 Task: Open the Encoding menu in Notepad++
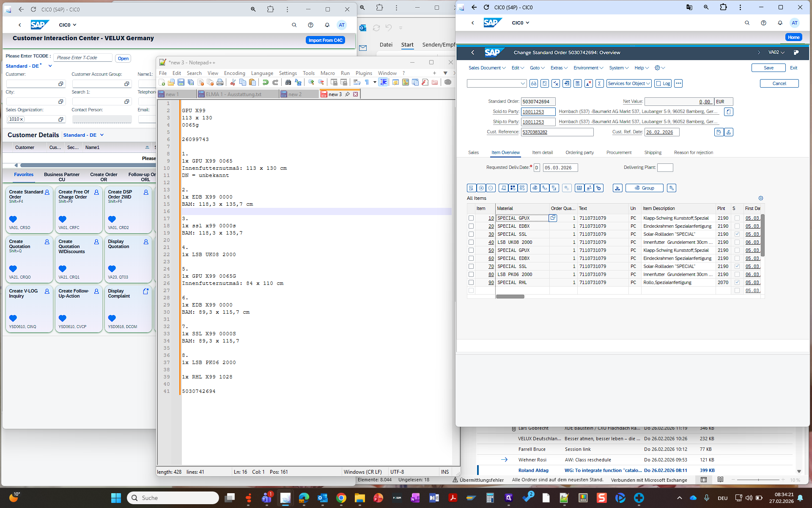234,73
